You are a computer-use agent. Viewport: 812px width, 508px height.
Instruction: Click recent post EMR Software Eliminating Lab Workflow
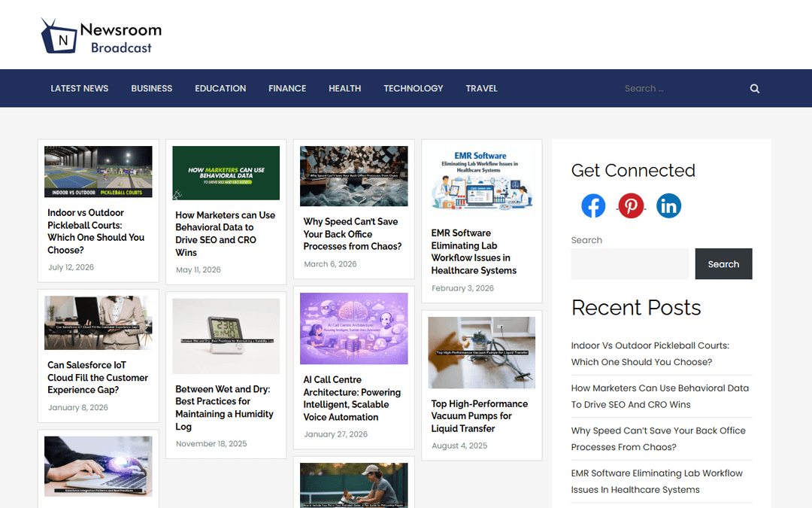tap(656, 481)
